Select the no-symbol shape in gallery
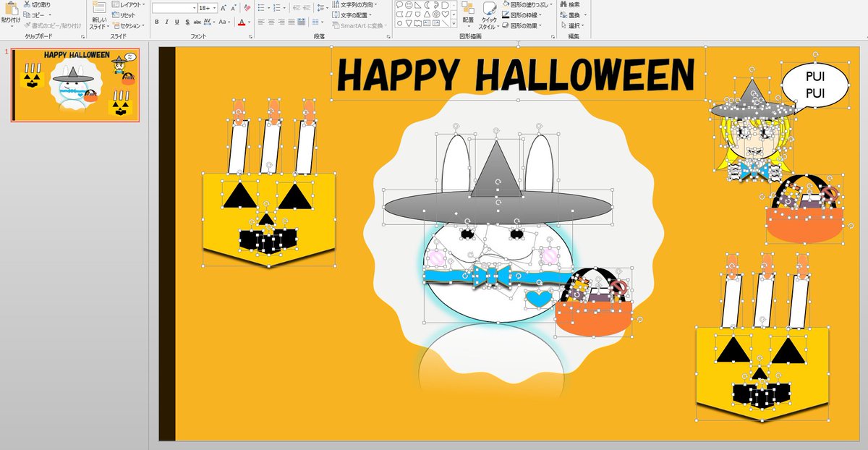 coord(436,14)
